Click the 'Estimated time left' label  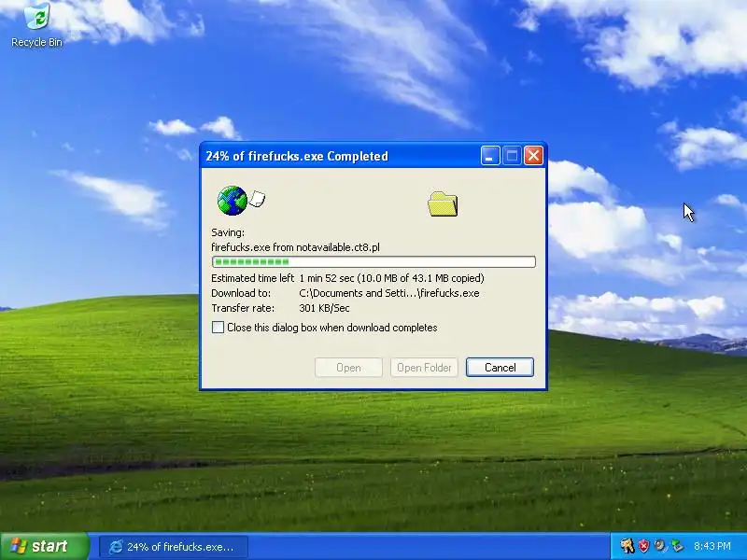[x=252, y=278]
